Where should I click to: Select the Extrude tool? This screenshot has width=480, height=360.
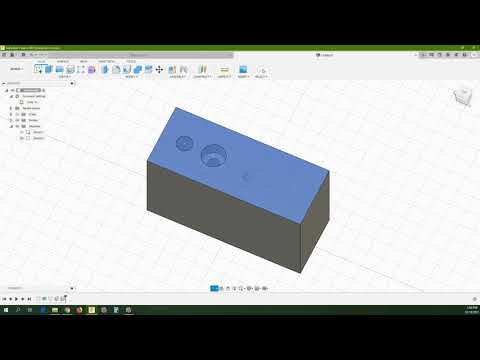point(49,69)
